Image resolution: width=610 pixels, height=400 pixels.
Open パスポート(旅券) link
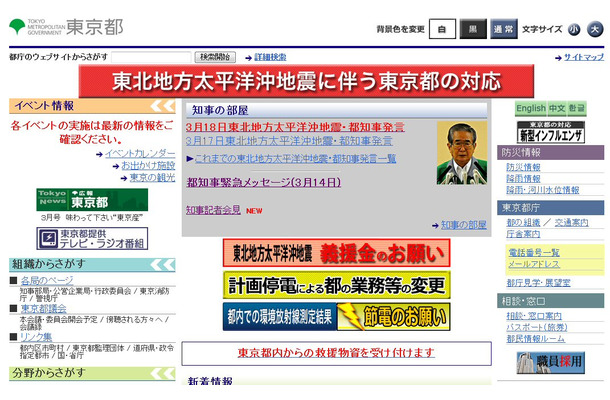tap(537, 328)
